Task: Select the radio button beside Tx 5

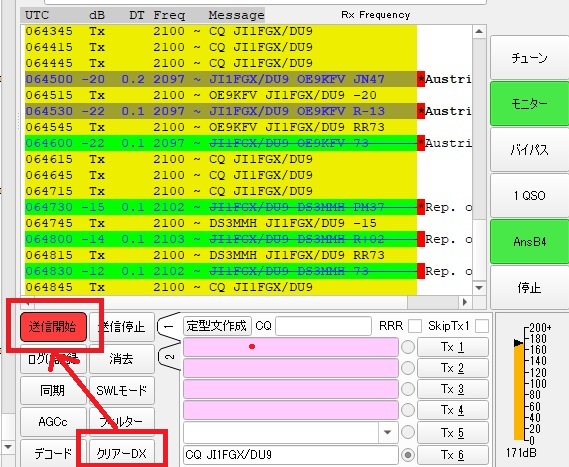Action: [x=408, y=432]
